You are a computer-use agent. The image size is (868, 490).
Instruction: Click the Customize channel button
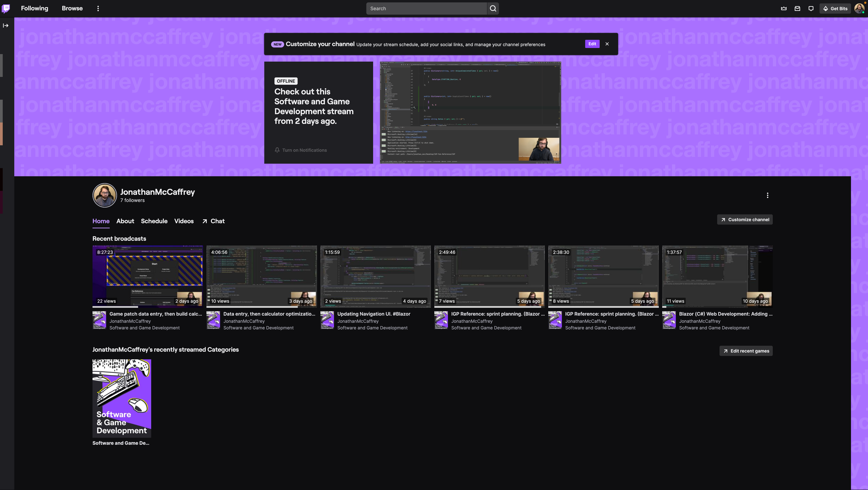pos(745,219)
